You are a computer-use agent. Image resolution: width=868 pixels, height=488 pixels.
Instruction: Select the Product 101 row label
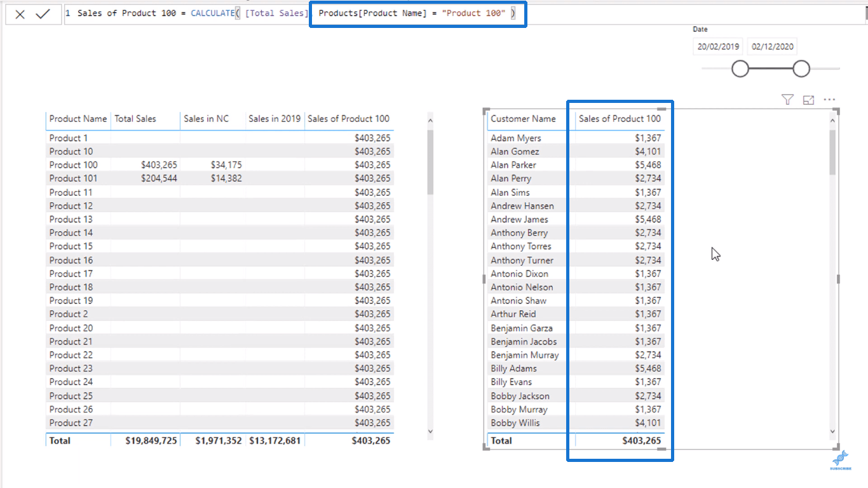(74, 179)
